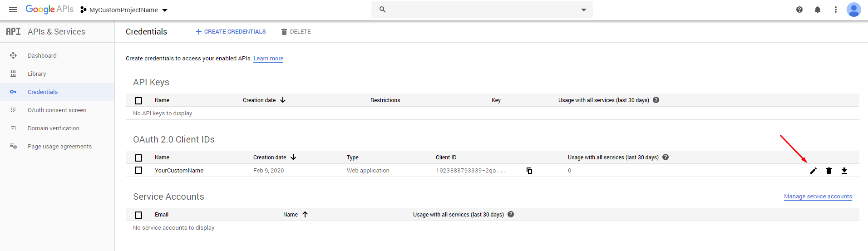Click the Web application type cell

click(368, 170)
